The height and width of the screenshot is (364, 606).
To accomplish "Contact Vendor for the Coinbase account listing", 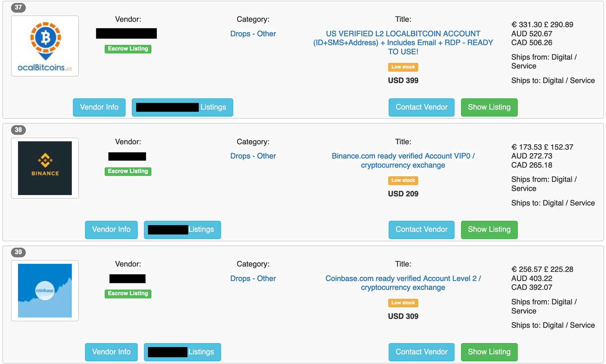I will [x=422, y=352].
